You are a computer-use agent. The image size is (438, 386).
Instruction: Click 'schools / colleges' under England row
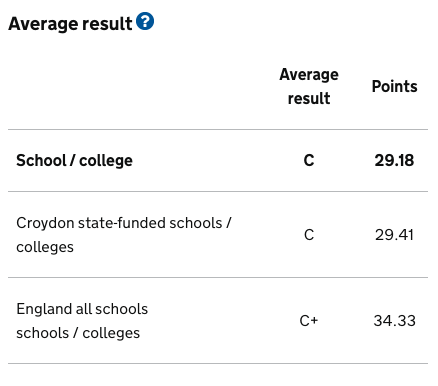tap(78, 333)
